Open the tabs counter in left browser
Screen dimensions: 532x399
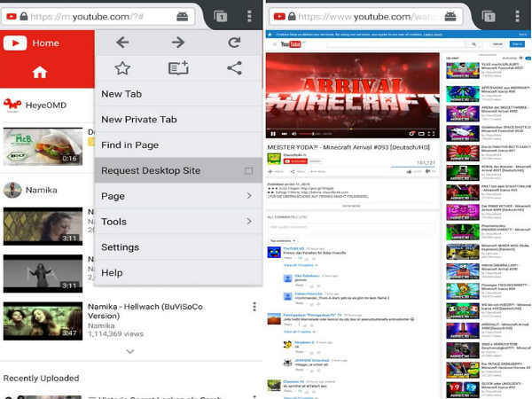pos(221,16)
